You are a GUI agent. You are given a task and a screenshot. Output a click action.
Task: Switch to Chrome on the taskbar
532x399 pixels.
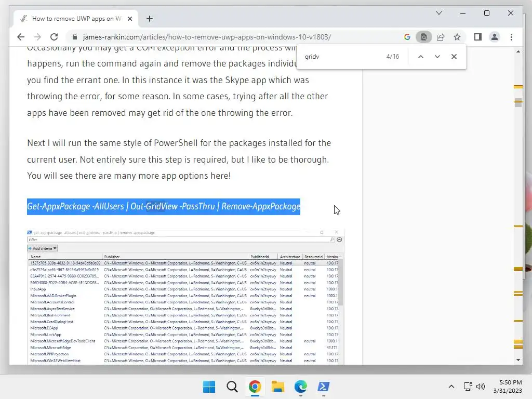click(255, 387)
